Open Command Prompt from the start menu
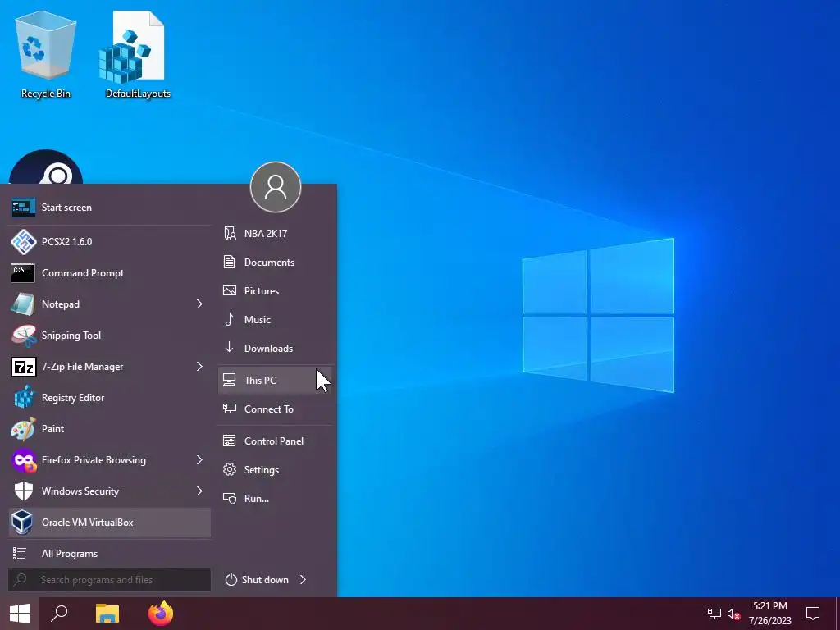The image size is (840, 630). click(109, 272)
